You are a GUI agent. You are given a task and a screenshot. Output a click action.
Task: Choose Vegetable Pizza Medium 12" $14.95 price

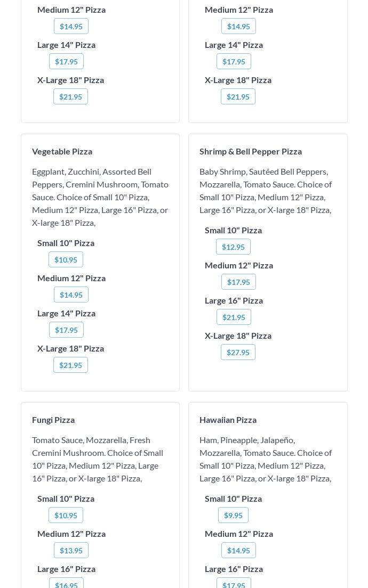[x=71, y=295]
